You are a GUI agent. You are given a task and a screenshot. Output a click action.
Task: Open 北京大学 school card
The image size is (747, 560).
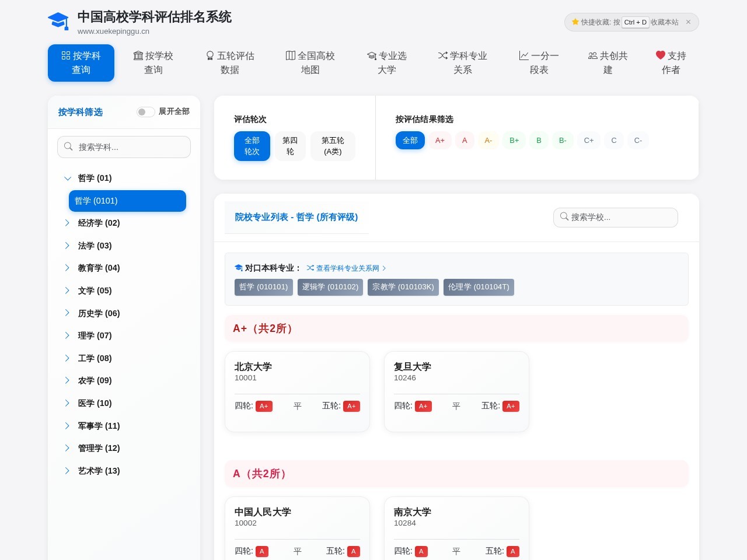297,391
